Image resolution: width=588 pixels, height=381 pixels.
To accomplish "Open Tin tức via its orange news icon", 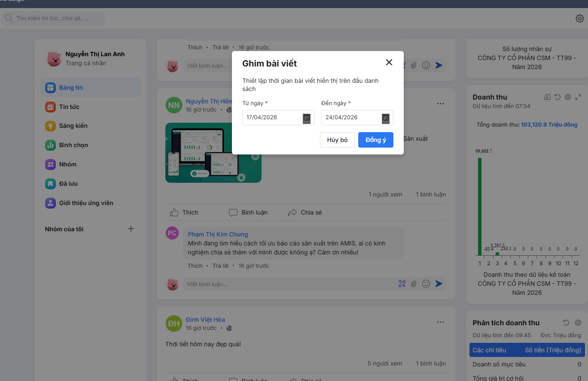I will click(x=50, y=107).
